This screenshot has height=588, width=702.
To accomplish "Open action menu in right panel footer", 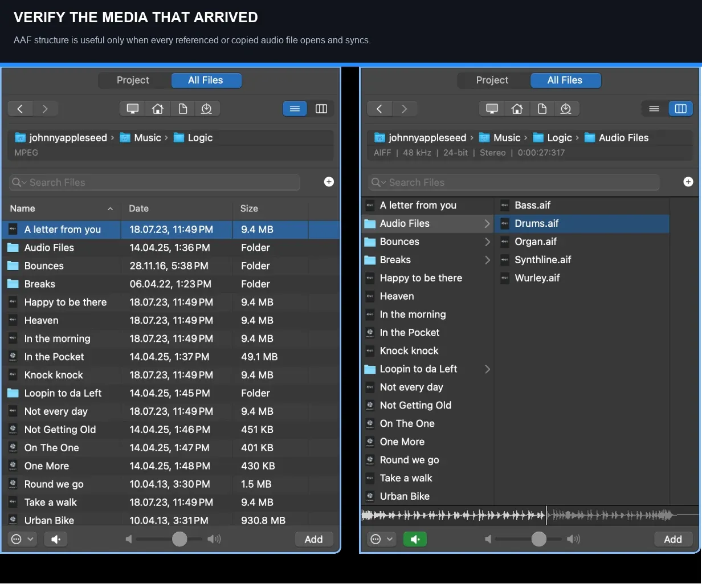I will [x=382, y=539].
